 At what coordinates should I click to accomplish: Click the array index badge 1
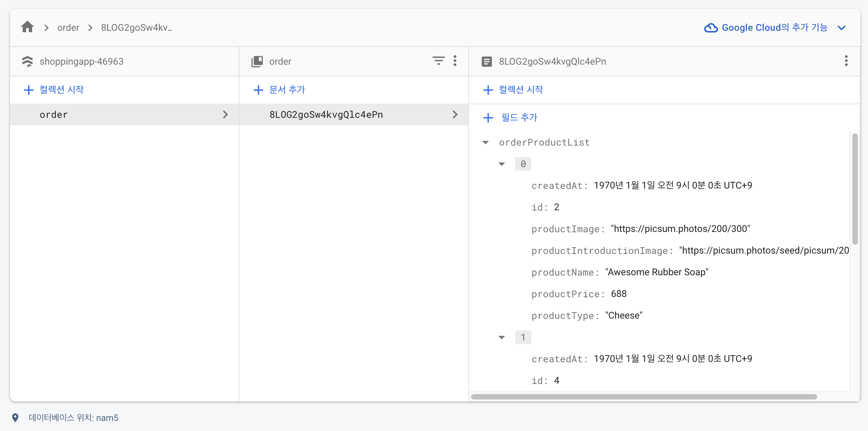tap(523, 338)
